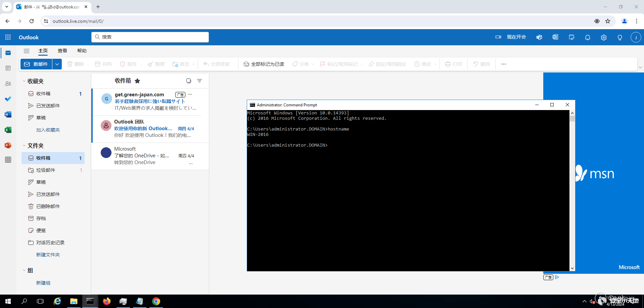Viewport: 644px width, 308px height.
Task: Open the account profile circle
Action: pos(636,37)
